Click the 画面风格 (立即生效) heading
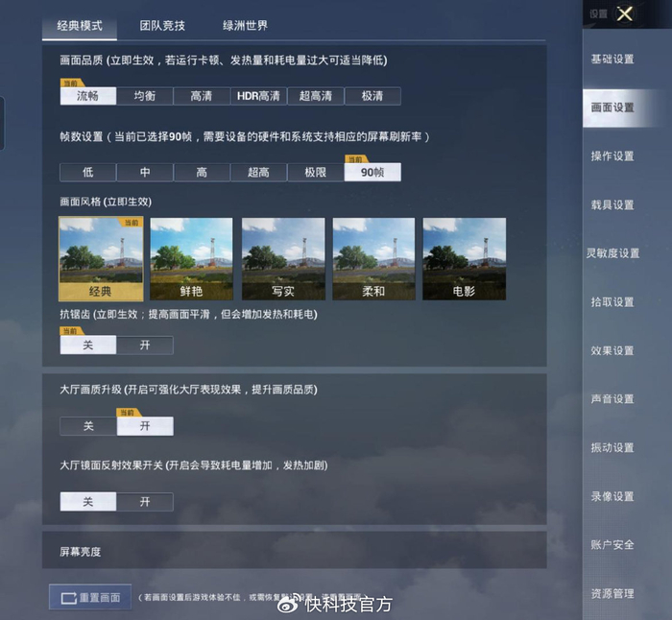This screenshot has height=620, width=672. pos(106,202)
